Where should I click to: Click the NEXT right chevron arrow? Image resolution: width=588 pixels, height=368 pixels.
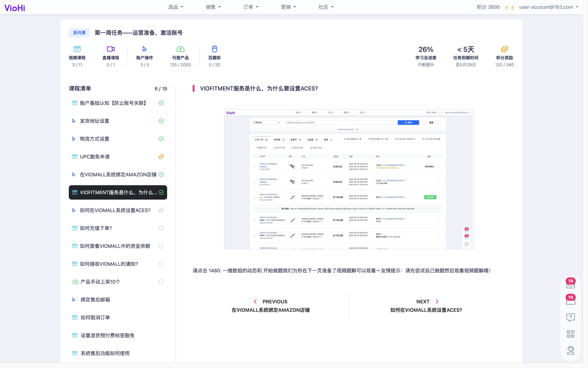pos(437,302)
